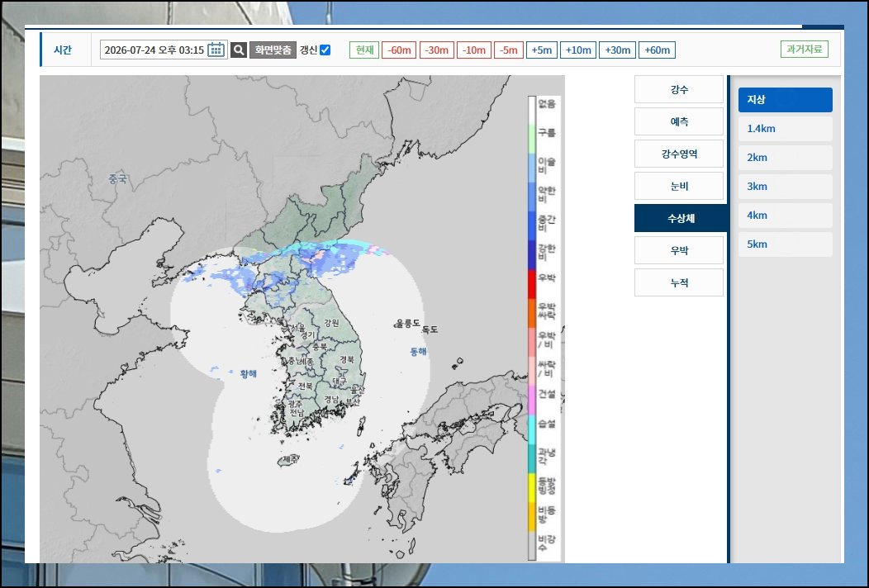Advance 30 minutes with +30m
This screenshot has height=588, width=869.
617,50
